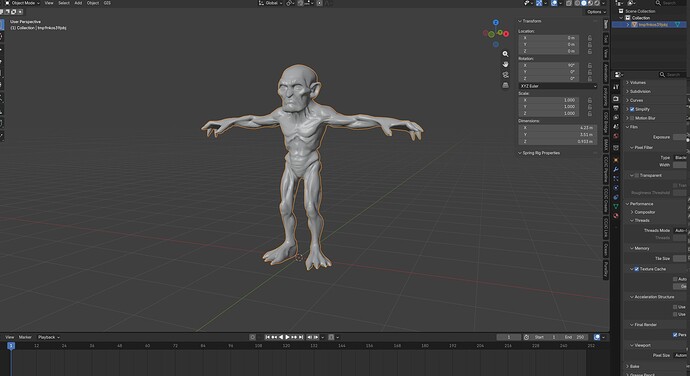Image resolution: width=690 pixels, height=376 pixels.
Task: Open the Scene properties tab icon
Action: coord(616,126)
